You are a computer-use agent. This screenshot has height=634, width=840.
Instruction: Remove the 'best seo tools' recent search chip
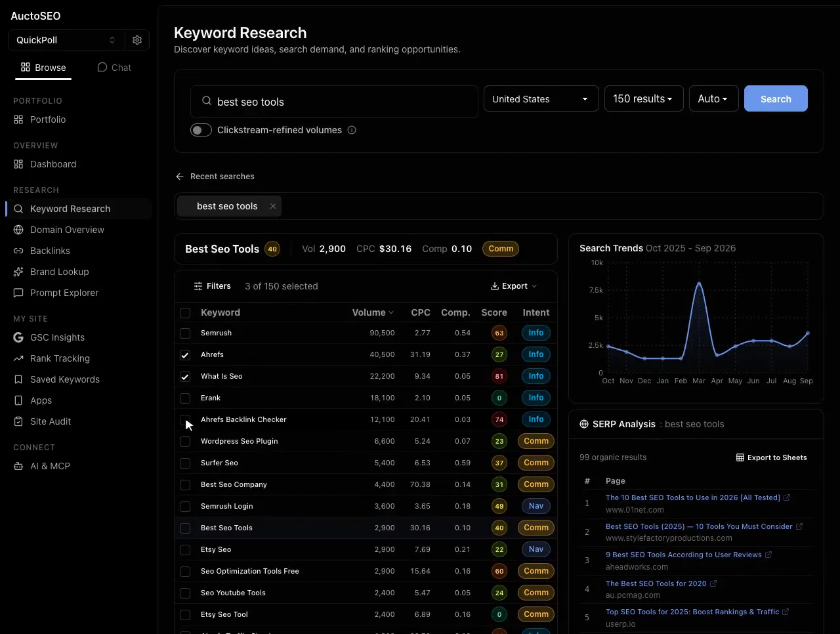(x=273, y=206)
